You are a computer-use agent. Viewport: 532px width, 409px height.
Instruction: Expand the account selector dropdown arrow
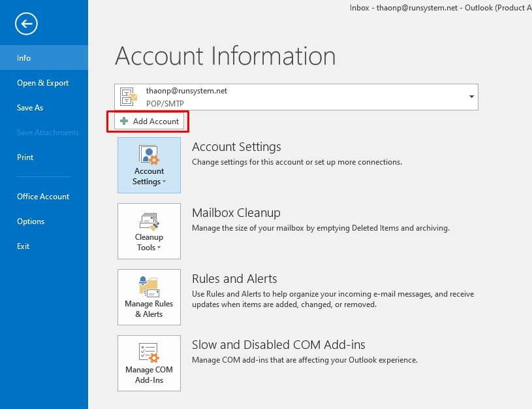471,97
